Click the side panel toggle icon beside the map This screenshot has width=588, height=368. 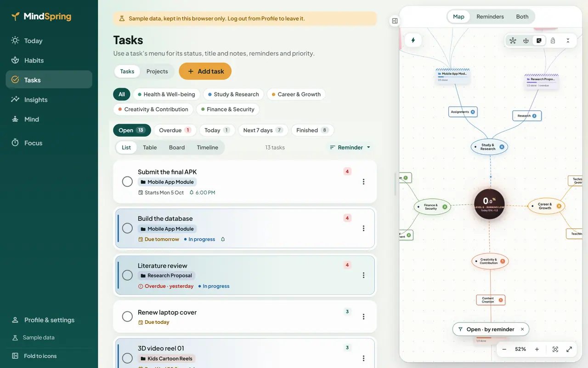point(395,21)
